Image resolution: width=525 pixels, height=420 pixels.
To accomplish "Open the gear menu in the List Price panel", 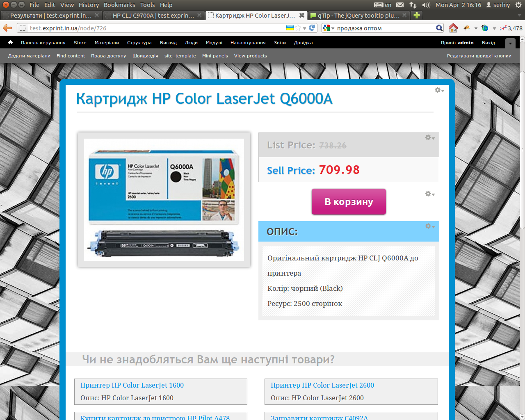I will pos(430,138).
